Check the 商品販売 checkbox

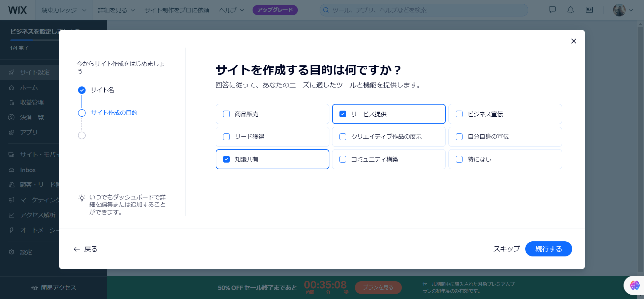pyautogui.click(x=226, y=114)
